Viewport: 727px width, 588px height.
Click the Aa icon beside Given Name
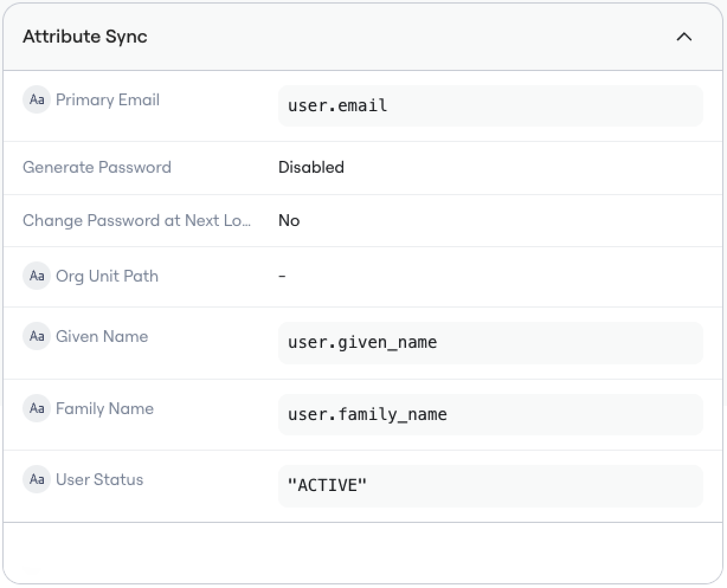(x=37, y=336)
